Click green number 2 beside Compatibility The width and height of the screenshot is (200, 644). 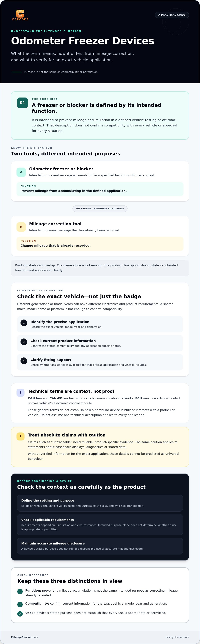pyautogui.click(x=20, y=605)
